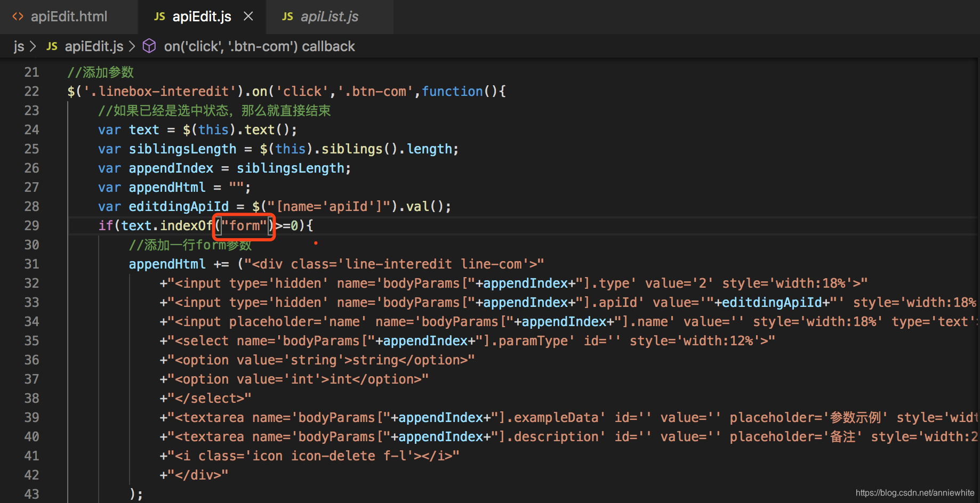Open the apiList.js tab
This screenshot has width=980, height=503.
click(x=329, y=17)
